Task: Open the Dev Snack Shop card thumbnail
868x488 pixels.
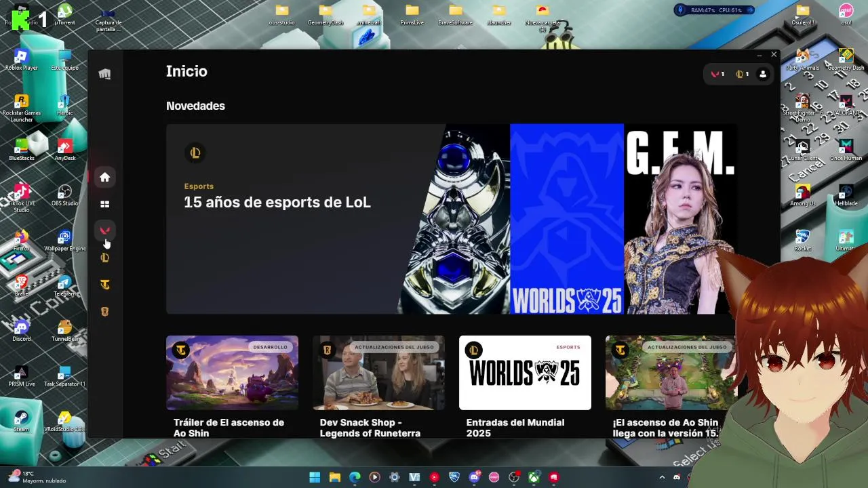Action: click(x=378, y=373)
